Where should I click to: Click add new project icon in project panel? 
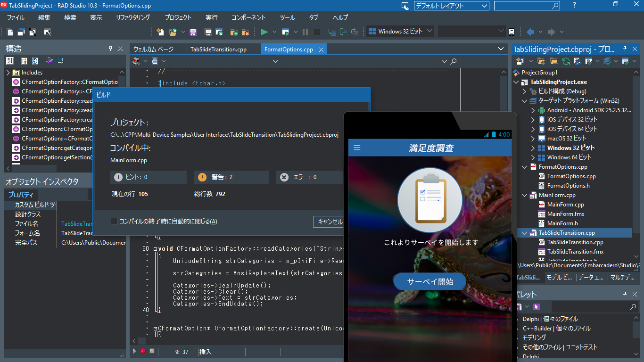(x=542, y=61)
